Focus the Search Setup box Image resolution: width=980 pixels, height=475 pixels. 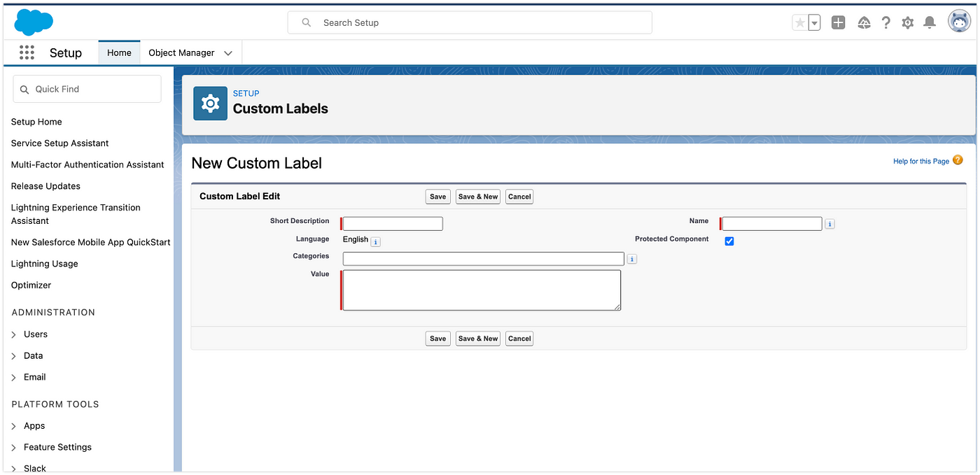pos(470,22)
